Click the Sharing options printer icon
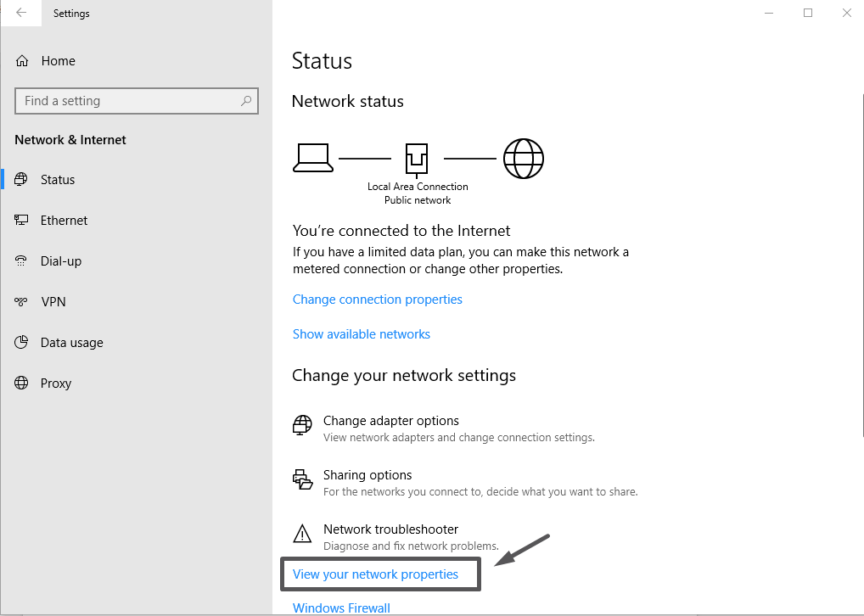This screenshot has height=616, width=864. (302, 480)
